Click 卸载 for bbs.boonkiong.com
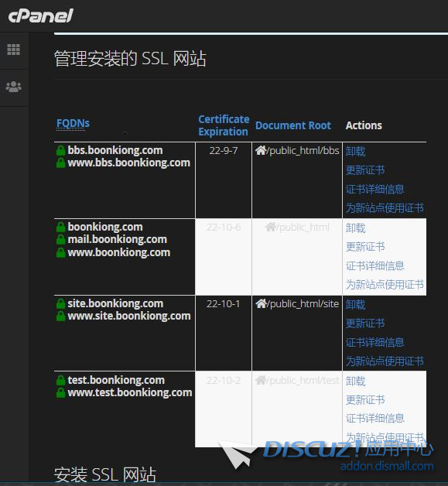Viewport: 448px width, 486px height. pyautogui.click(x=355, y=152)
